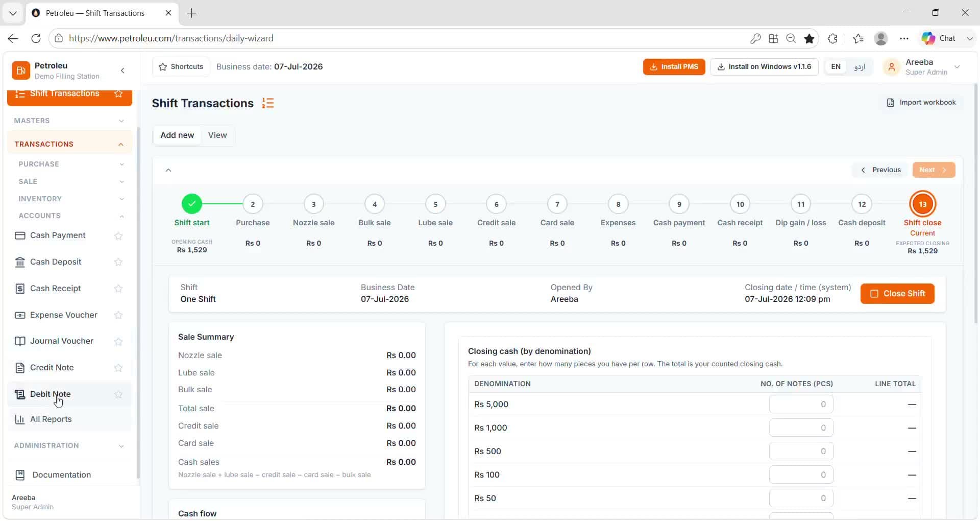This screenshot has width=980, height=521.
Task: Open the Credit Note document icon
Action: pos(20,368)
